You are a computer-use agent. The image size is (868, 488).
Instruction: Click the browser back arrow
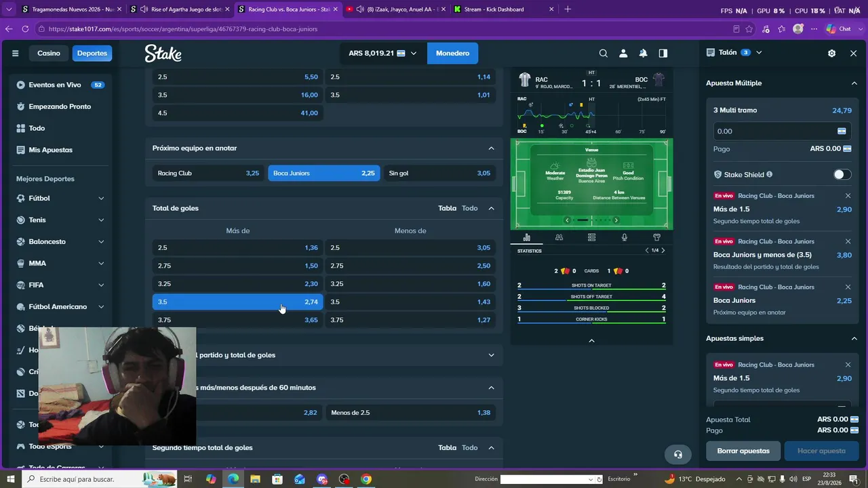tap(9, 29)
